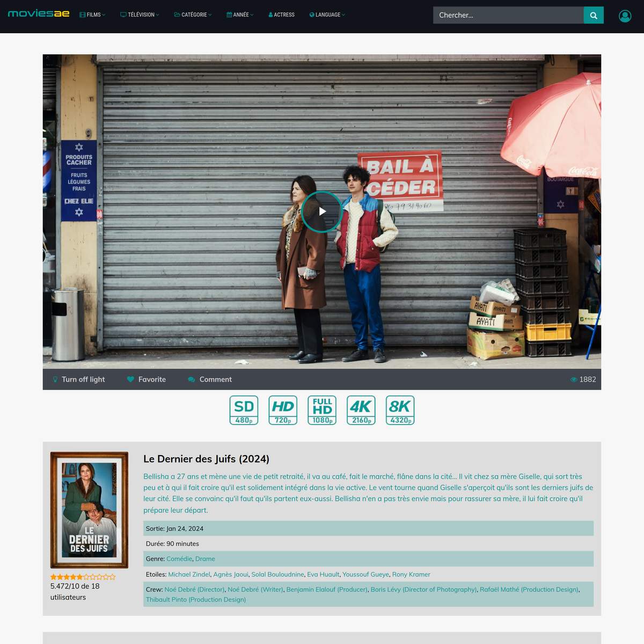Focus the Chercher search field

click(x=508, y=15)
